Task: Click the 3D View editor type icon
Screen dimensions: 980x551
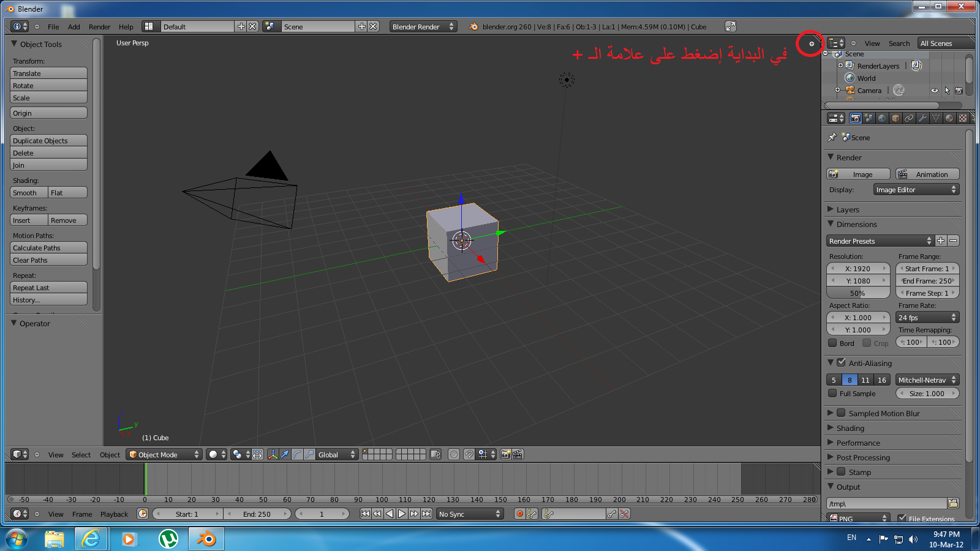Action: (20, 454)
